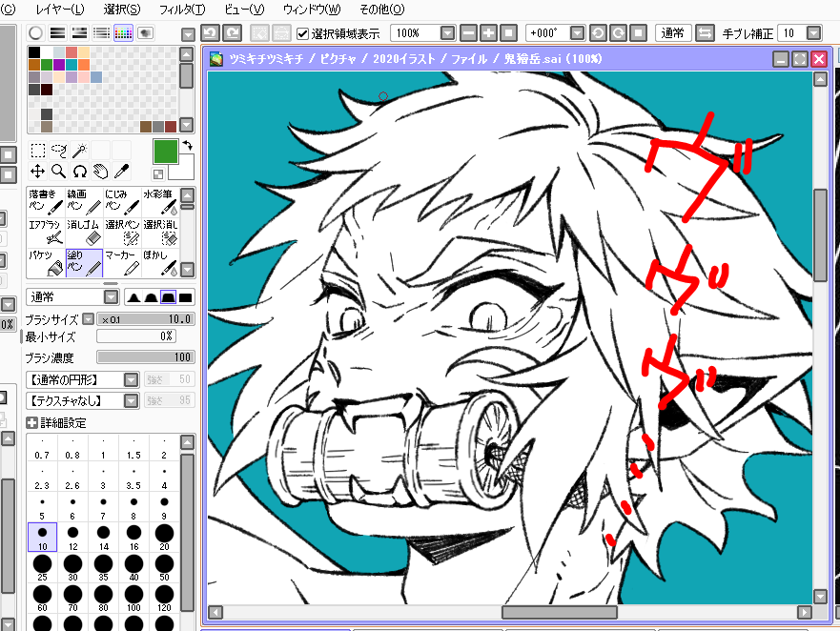Toggle the HSV slider panel
Viewport: 840px width, 631px height.
pos(79,33)
